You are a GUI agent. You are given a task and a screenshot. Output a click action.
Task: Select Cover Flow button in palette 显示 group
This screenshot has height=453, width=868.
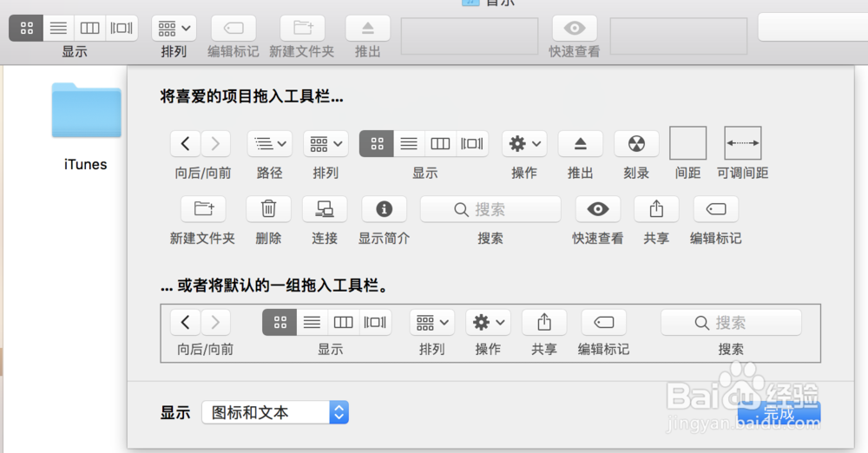472,144
